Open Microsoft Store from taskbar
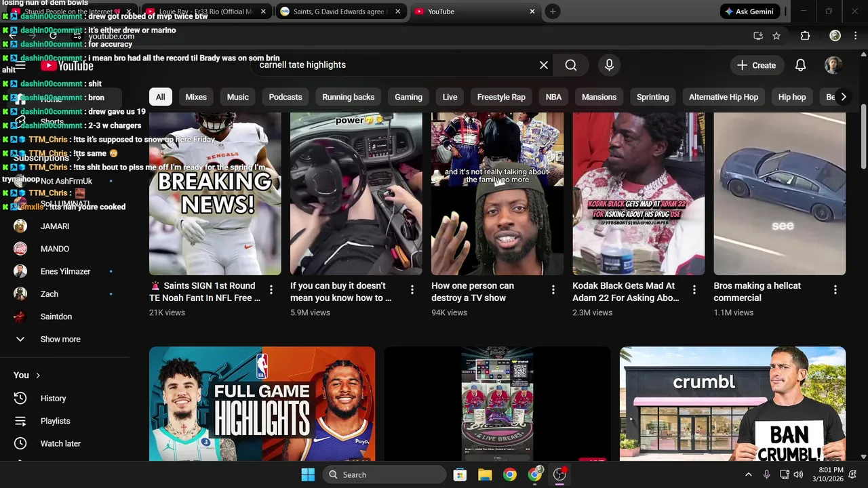The width and height of the screenshot is (868, 488). (x=460, y=474)
